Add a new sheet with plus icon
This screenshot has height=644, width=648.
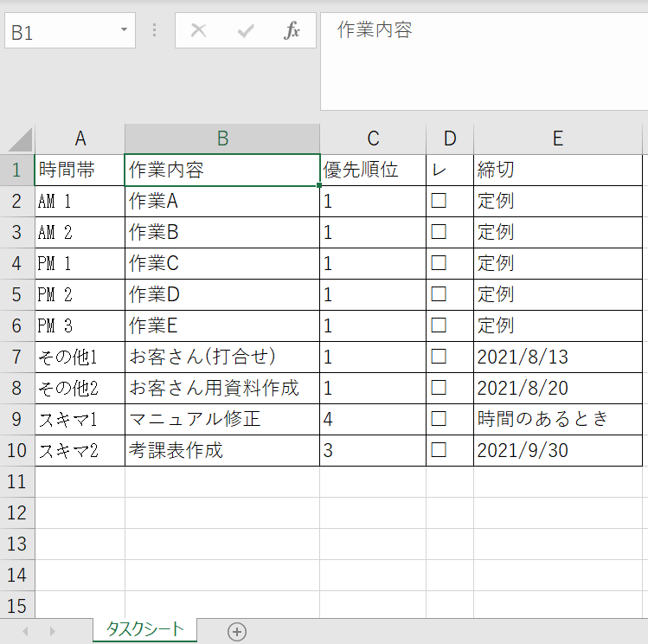point(237,632)
